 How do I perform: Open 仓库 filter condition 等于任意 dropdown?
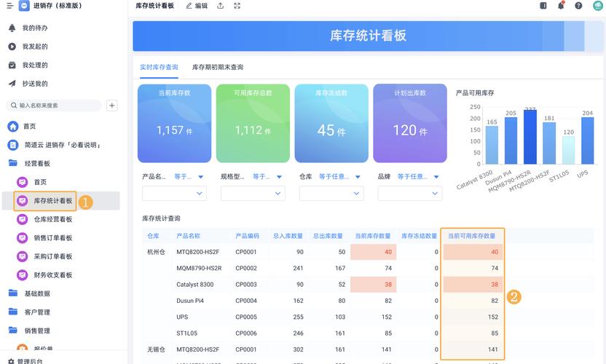point(339,177)
